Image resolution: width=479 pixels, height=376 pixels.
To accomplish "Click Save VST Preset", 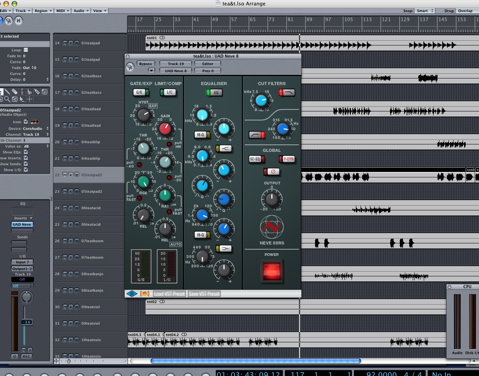I will coord(204,294).
